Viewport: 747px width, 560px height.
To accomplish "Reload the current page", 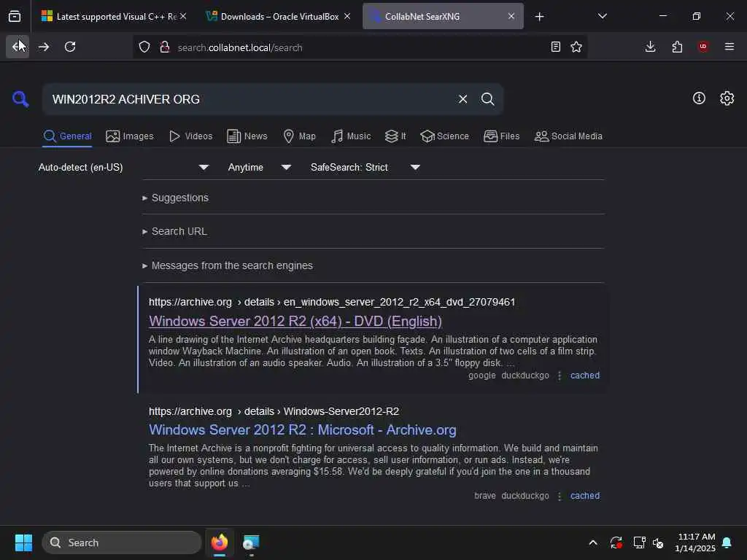I will pyautogui.click(x=70, y=47).
